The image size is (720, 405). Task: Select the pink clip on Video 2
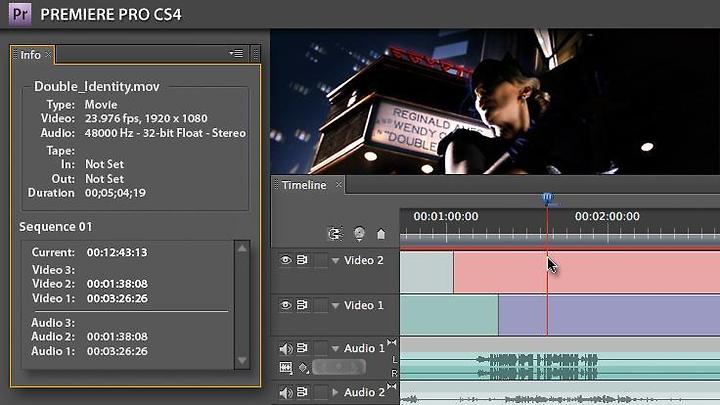587,271
